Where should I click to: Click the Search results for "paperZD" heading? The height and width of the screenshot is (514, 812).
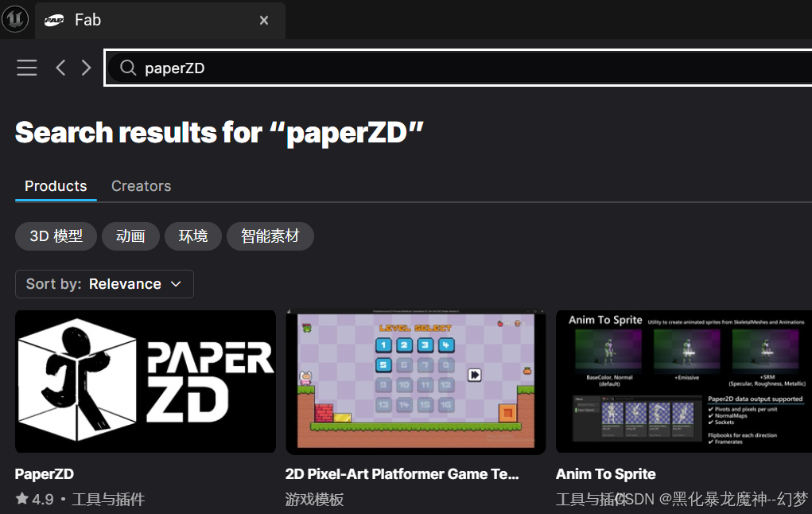click(220, 133)
